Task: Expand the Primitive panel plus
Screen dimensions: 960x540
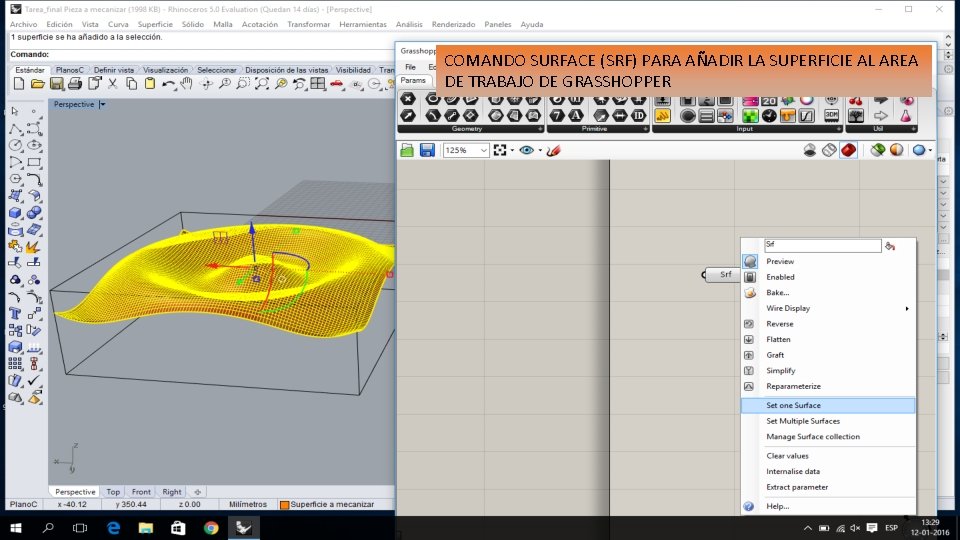Action: coord(645,129)
